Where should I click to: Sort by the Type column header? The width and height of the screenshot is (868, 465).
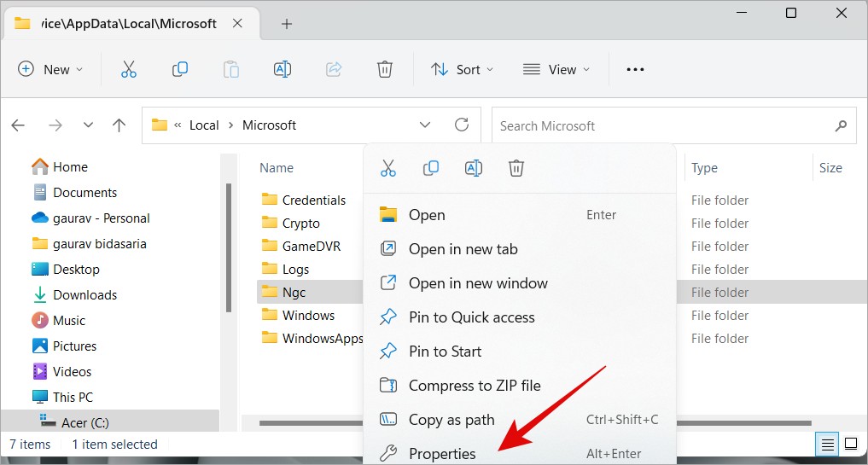pyautogui.click(x=704, y=168)
